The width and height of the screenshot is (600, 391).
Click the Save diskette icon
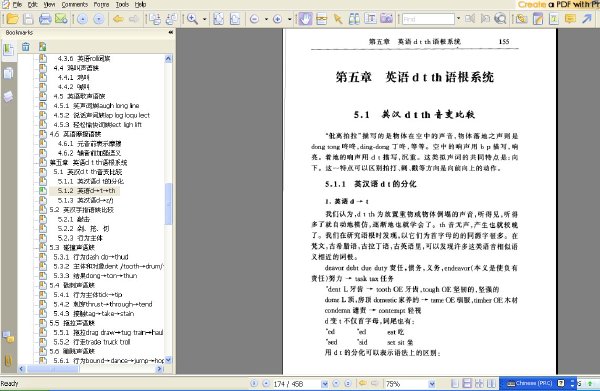28,19
